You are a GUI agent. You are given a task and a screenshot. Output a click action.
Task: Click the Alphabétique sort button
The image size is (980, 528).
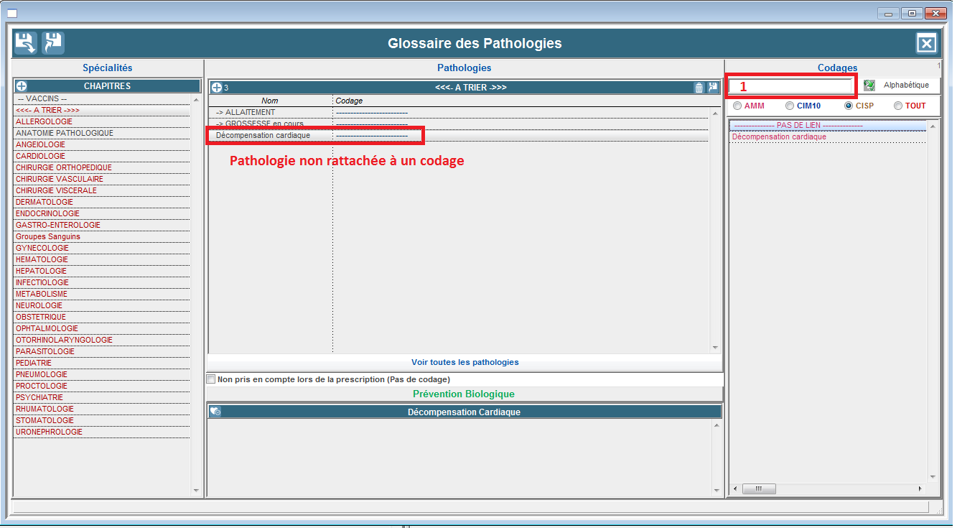(906, 85)
